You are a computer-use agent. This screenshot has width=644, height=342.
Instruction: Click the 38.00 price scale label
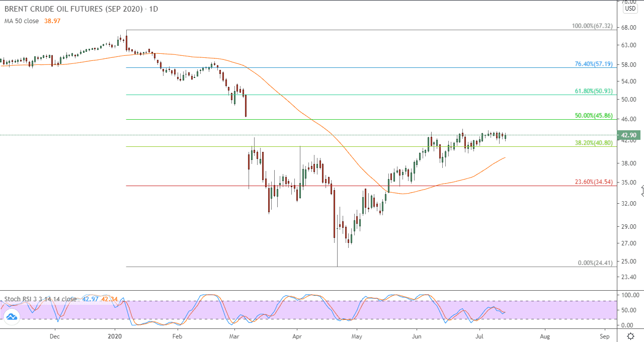629,163
